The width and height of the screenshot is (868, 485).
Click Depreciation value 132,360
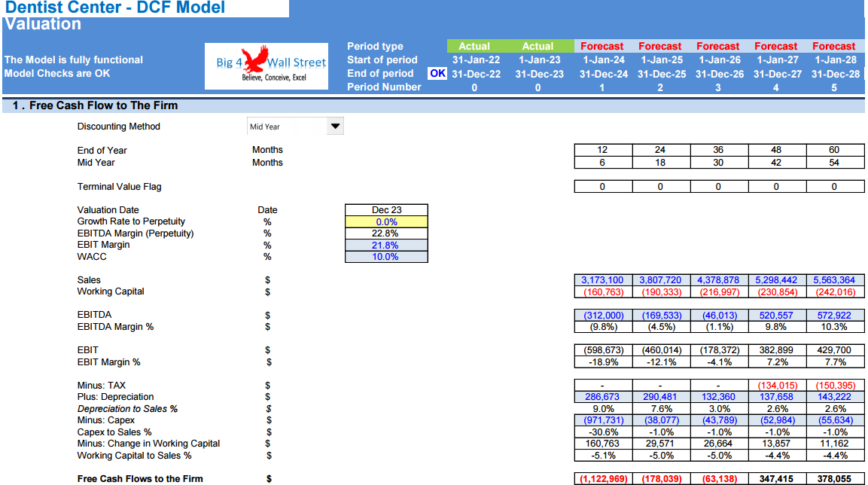(719, 397)
